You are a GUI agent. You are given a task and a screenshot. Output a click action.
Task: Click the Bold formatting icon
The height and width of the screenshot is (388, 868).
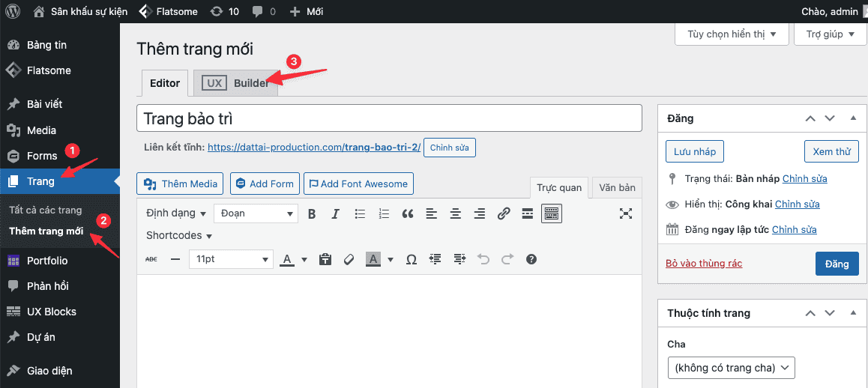(312, 213)
